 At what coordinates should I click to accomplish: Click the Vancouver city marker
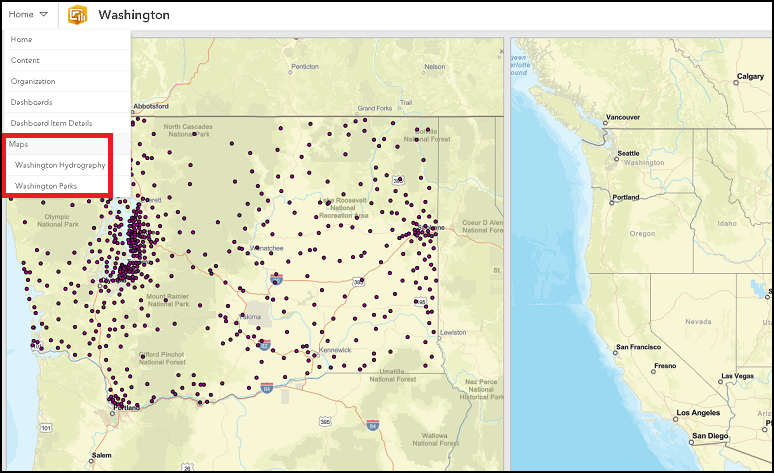[604, 121]
